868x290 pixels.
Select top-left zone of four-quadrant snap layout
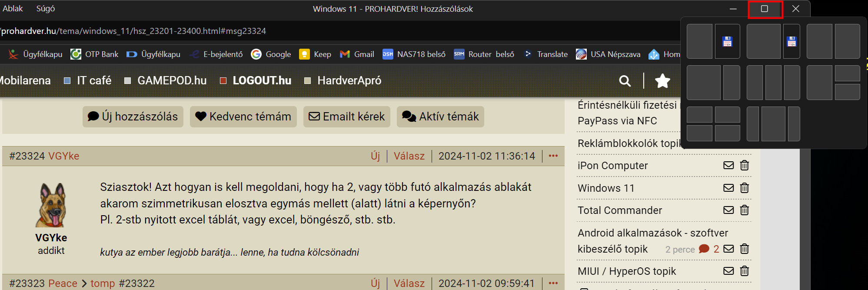click(x=699, y=115)
